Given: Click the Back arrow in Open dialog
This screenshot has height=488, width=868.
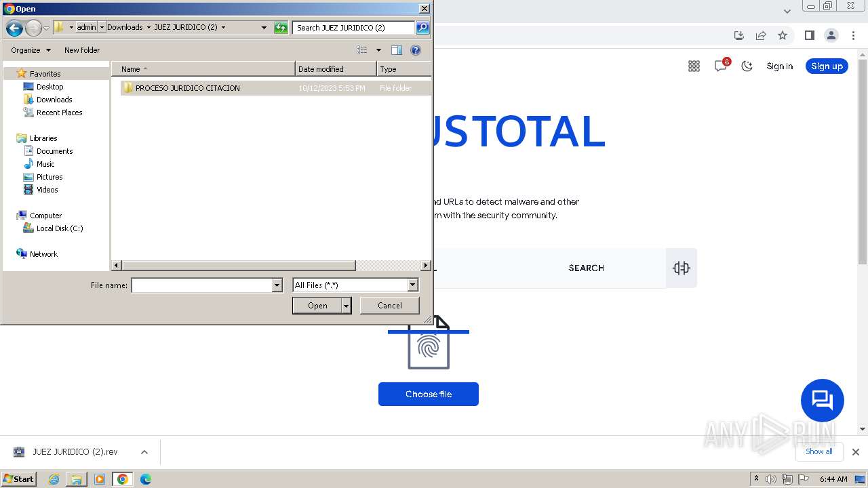Looking at the screenshot, I should coord(14,28).
